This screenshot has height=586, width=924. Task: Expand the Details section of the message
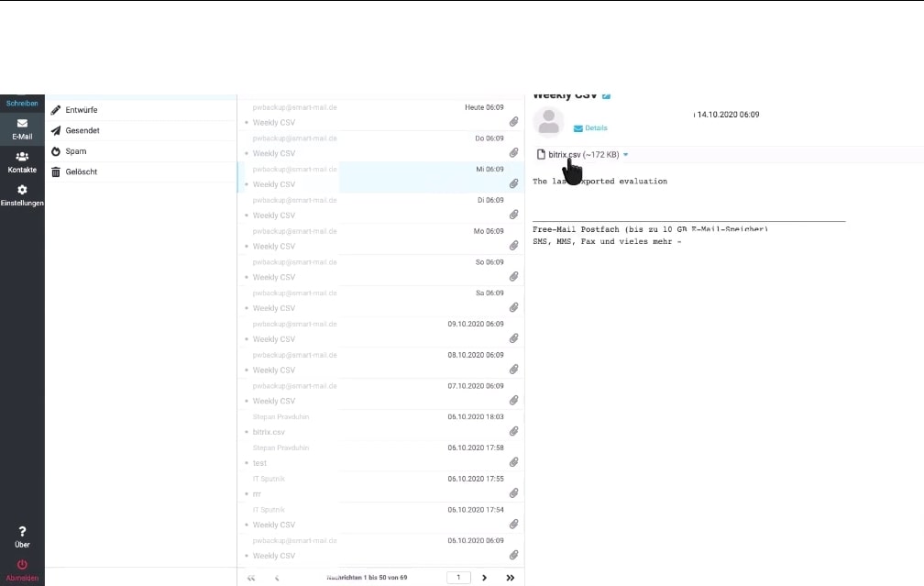592,128
